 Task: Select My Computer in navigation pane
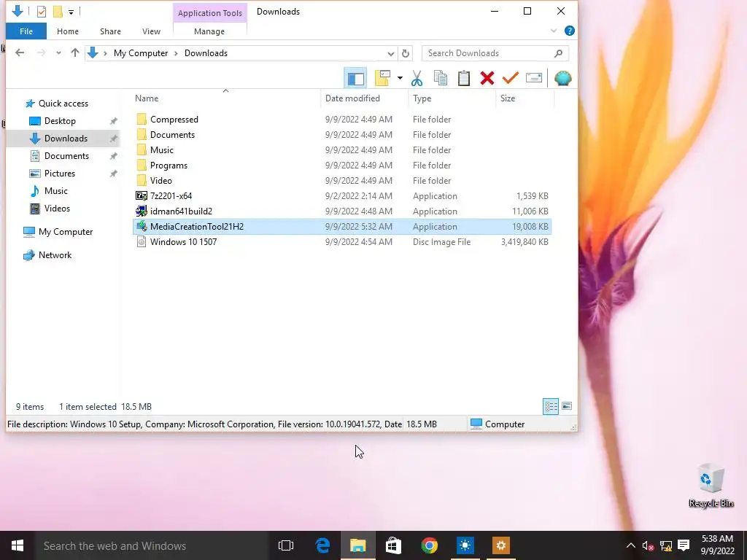(x=65, y=232)
